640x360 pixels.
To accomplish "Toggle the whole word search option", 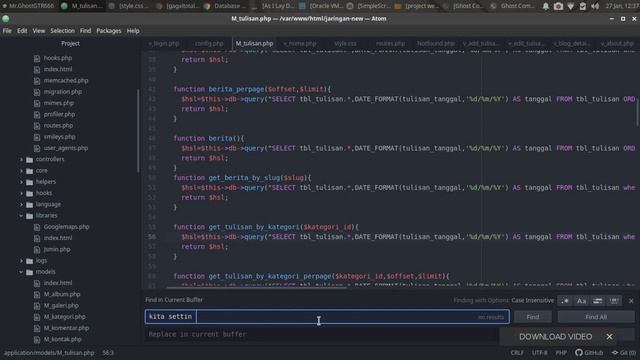I will click(x=614, y=301).
